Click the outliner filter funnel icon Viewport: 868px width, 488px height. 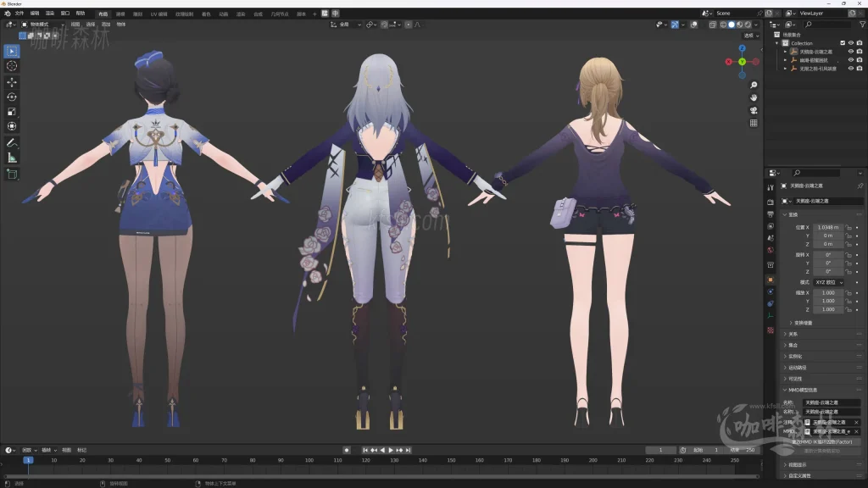[862, 25]
